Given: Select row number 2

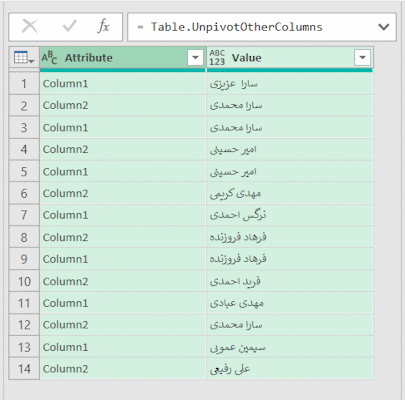Looking at the screenshot, I should click(x=24, y=106).
